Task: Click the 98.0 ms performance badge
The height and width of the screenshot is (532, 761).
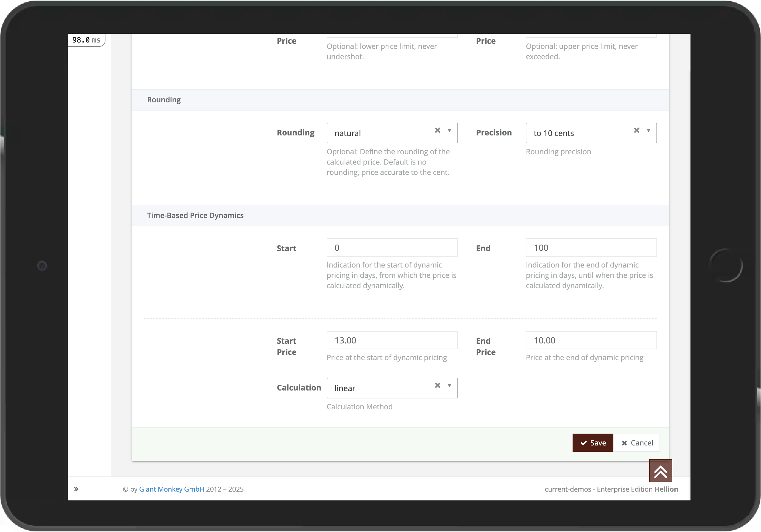Action: point(87,40)
